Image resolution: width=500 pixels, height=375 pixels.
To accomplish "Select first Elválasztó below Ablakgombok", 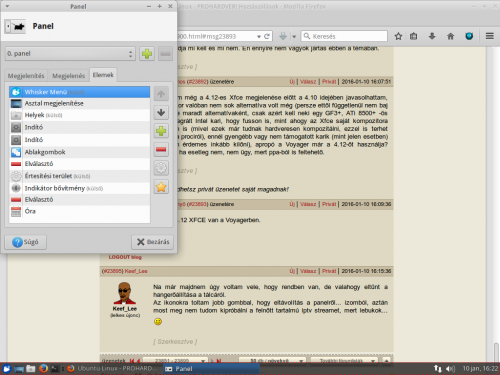I will point(80,164).
